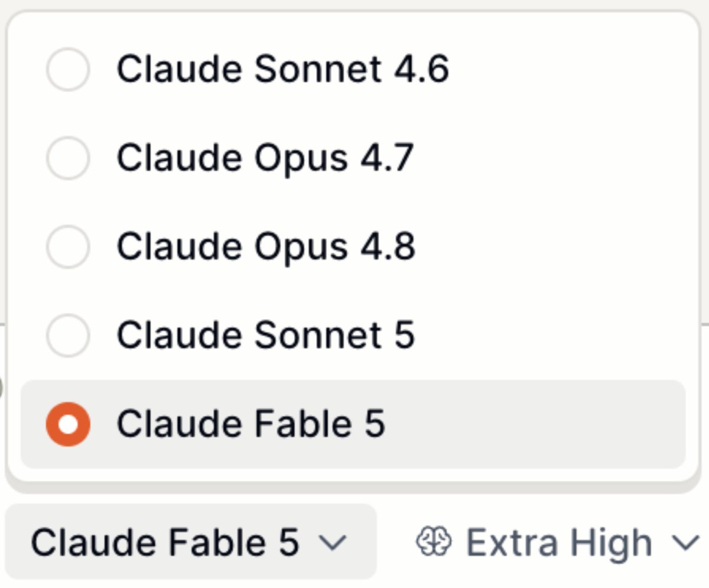Screen dimensions: 709x588
Task: Click the Claude Fable 5 label in the list
Action: pyautogui.click(x=251, y=424)
